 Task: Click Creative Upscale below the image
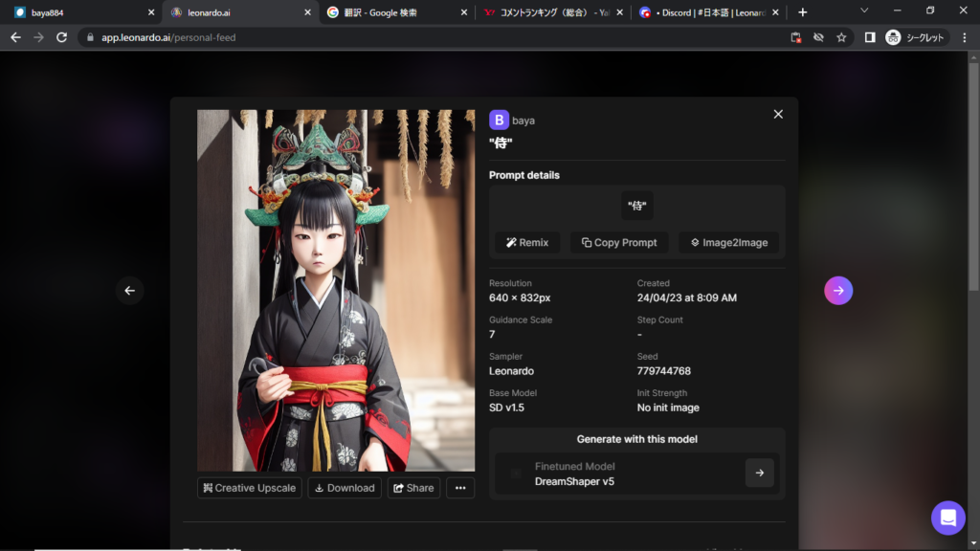pyautogui.click(x=249, y=488)
